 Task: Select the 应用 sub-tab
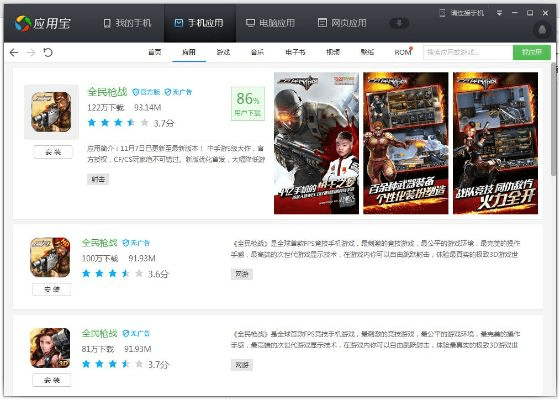coord(189,52)
